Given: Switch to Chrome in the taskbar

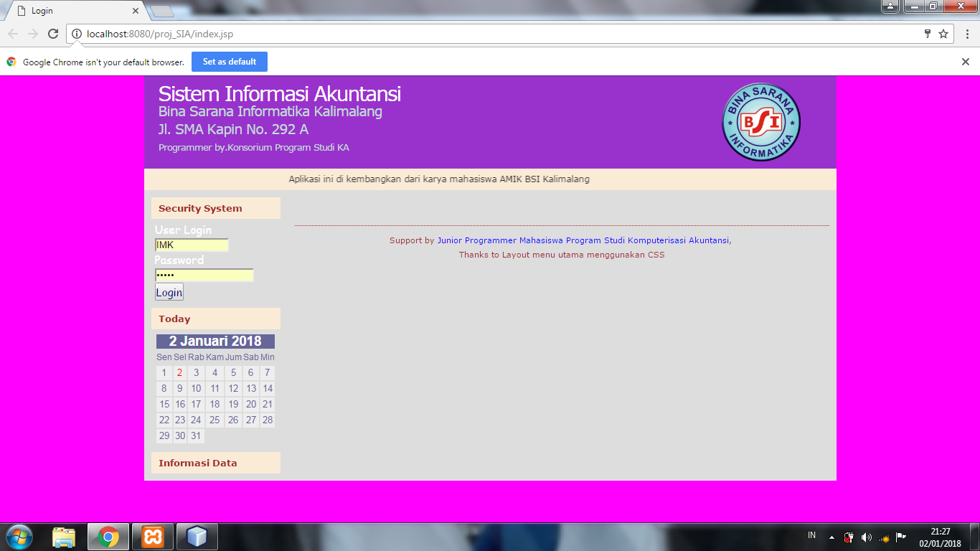Looking at the screenshot, I should (x=108, y=537).
